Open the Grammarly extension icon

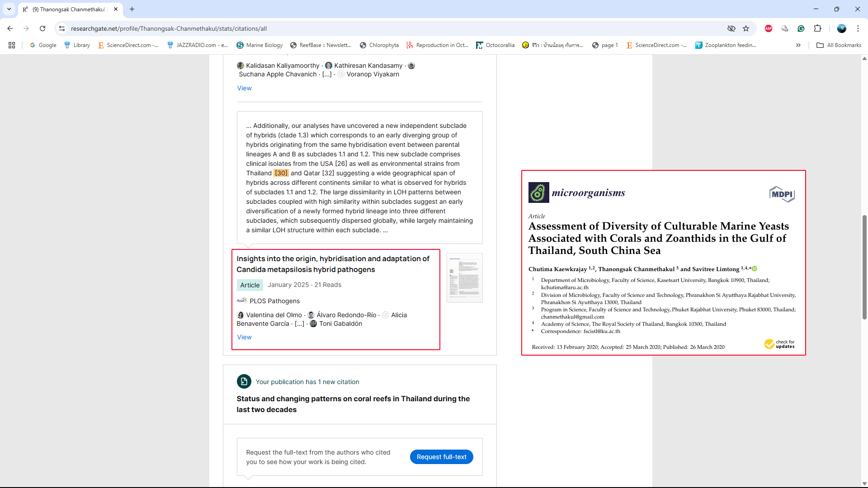801,28
